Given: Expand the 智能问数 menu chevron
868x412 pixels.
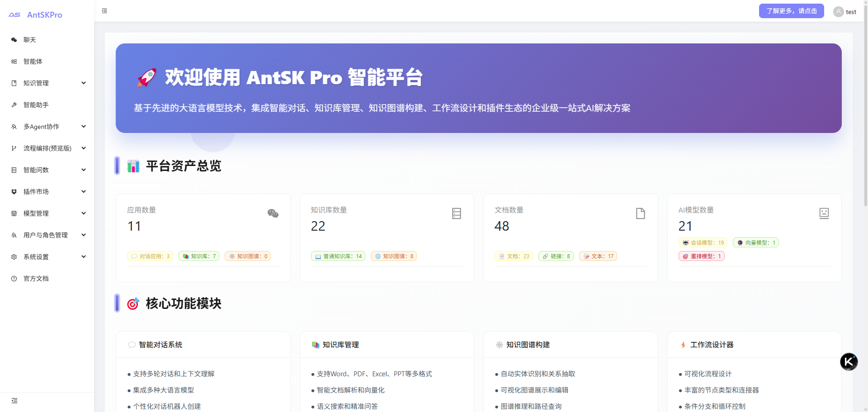Looking at the screenshot, I should pos(84,170).
